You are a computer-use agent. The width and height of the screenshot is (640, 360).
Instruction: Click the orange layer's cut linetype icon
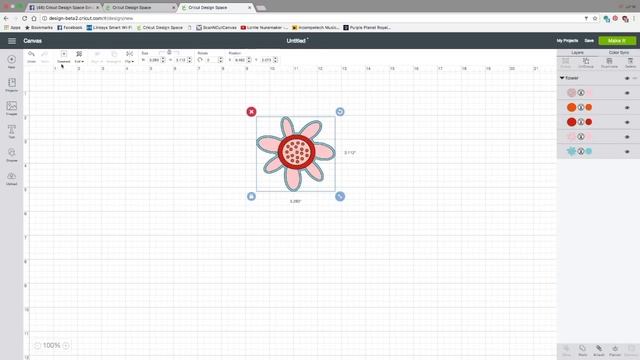click(581, 107)
